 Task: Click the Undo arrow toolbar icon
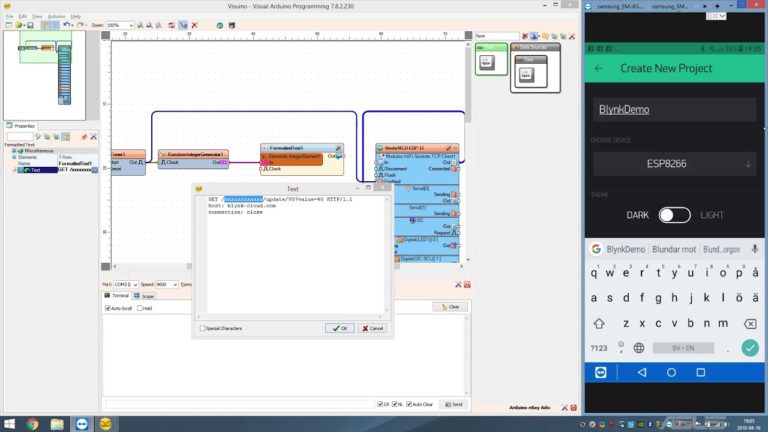point(67,25)
